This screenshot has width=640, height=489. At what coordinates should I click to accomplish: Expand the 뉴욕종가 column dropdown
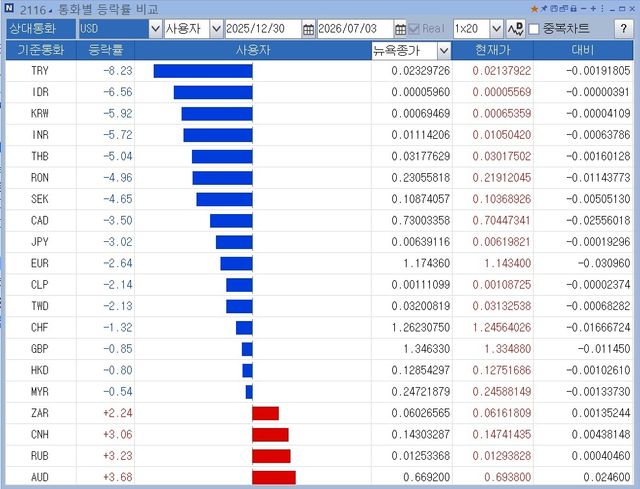pyautogui.click(x=444, y=51)
